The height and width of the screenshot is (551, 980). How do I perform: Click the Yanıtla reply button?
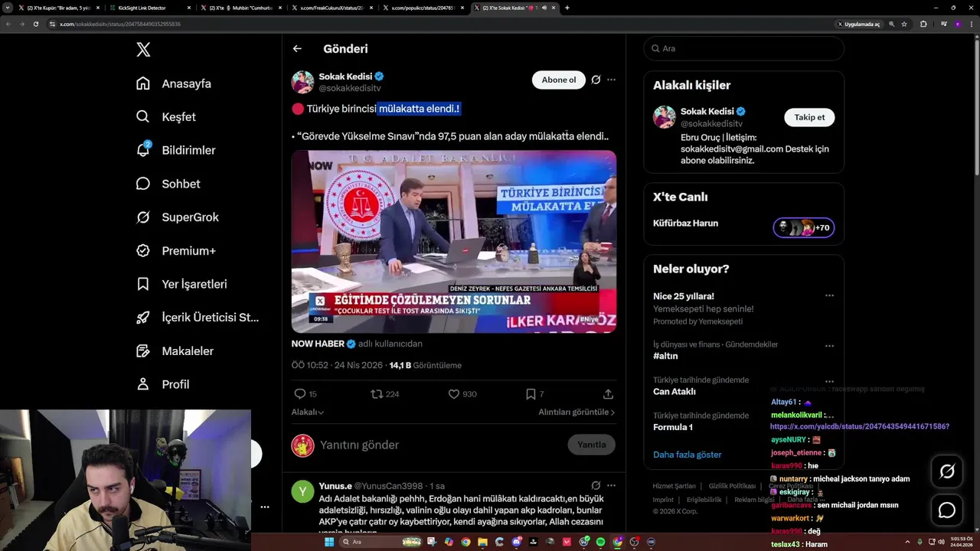[591, 445]
